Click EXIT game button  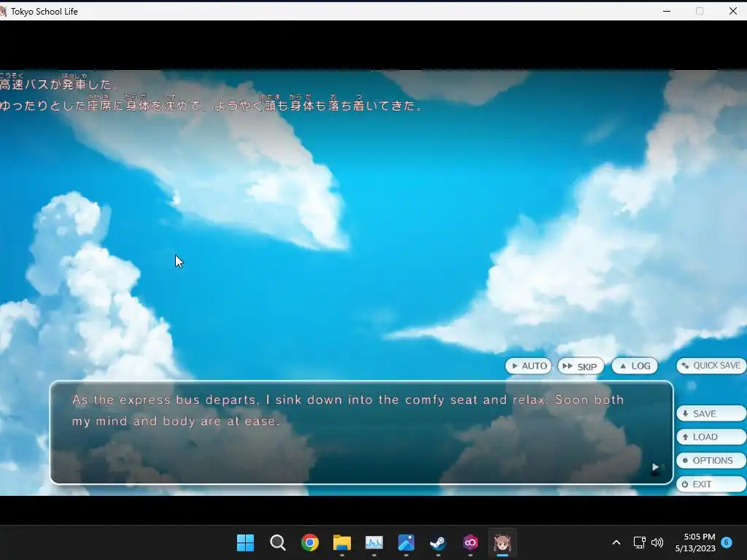(711, 484)
